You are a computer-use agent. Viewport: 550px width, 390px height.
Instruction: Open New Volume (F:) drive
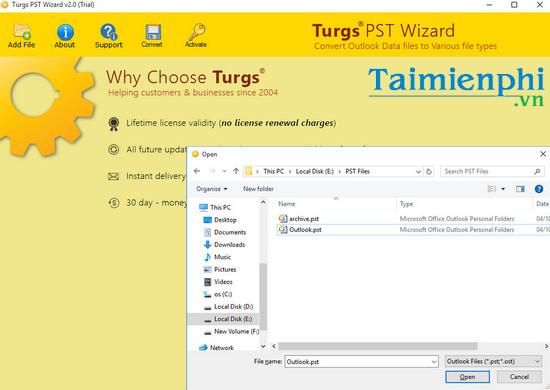point(232,331)
